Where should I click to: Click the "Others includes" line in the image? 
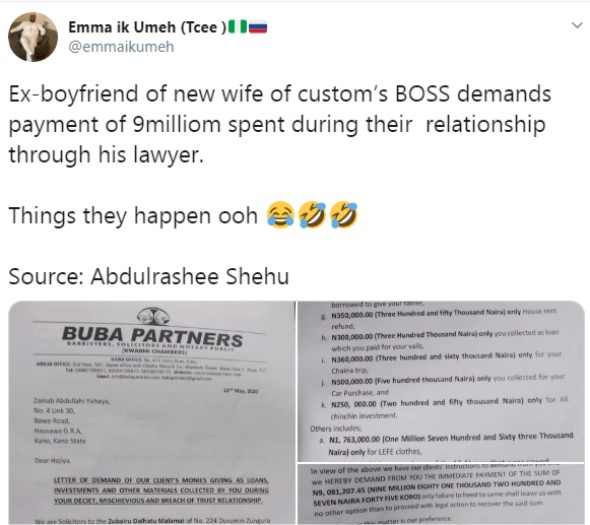coord(336,428)
